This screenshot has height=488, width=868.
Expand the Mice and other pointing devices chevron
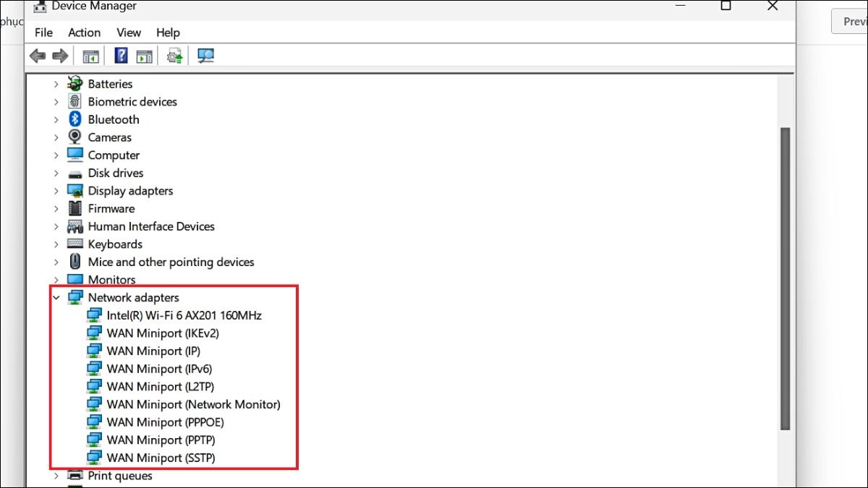56,262
